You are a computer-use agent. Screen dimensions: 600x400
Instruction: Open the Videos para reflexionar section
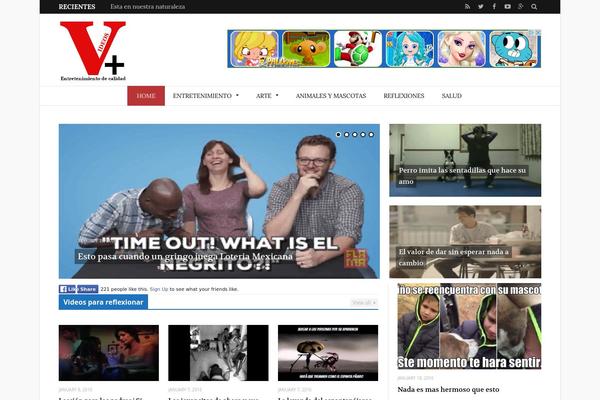[x=103, y=302]
